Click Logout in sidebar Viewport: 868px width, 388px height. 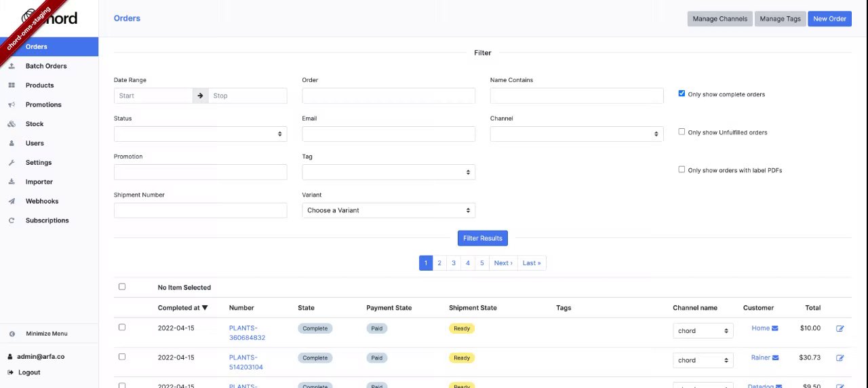coord(29,372)
